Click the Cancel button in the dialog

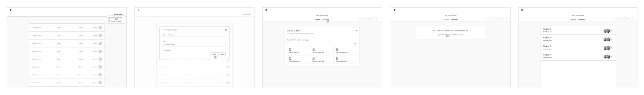click(x=222, y=54)
